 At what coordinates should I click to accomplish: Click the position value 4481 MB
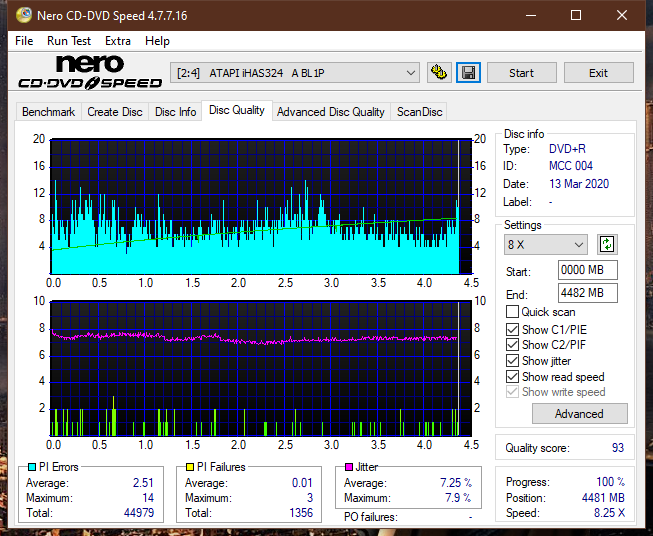(x=603, y=498)
